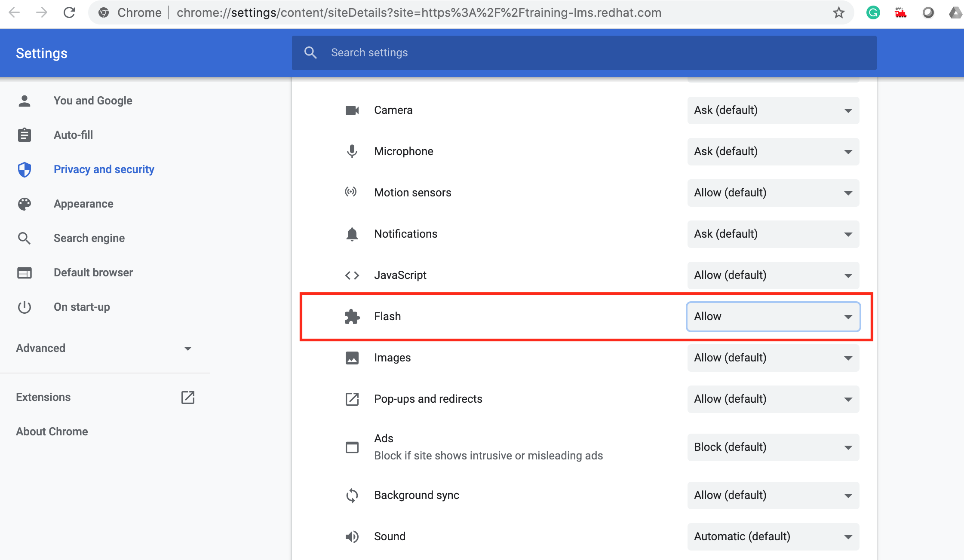Click the motion sensors icon
Image resolution: width=964 pixels, height=560 pixels.
tap(351, 192)
